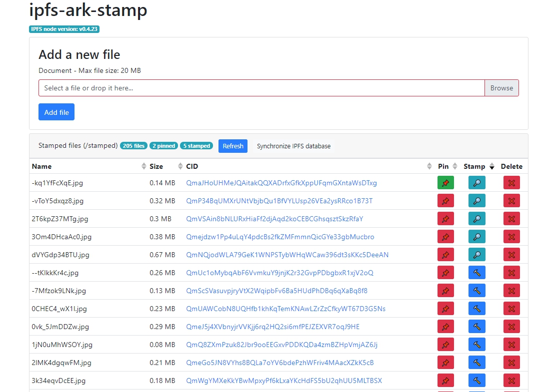Select the size value 0.08 MB

tap(162, 345)
